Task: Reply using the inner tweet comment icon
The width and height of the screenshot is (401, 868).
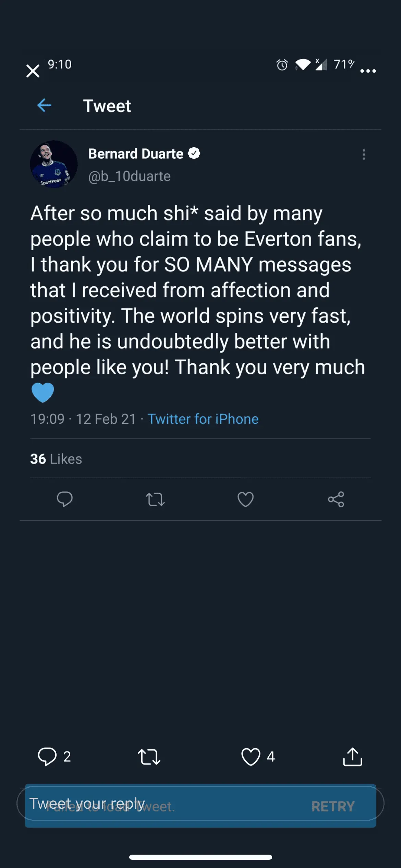Action: point(64,499)
